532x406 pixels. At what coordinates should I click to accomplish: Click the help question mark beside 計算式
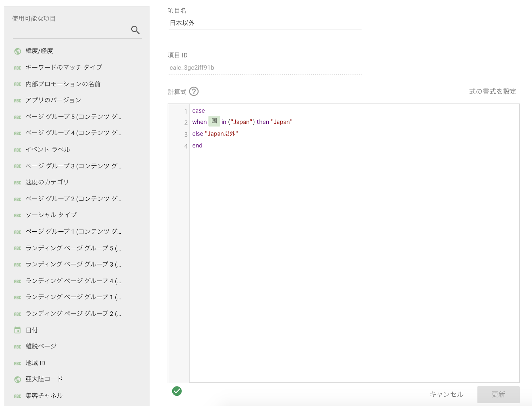pos(194,92)
